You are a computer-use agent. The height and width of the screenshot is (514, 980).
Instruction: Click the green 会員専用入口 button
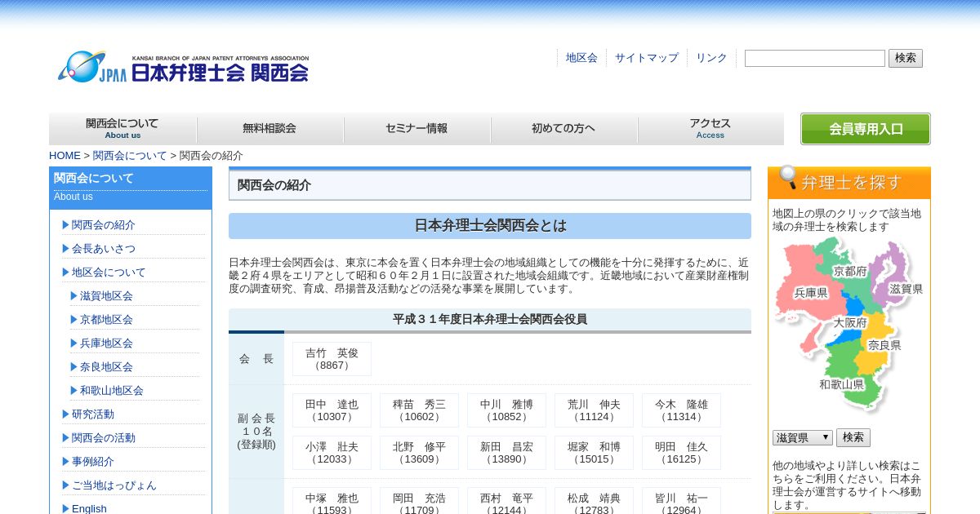pos(866,129)
